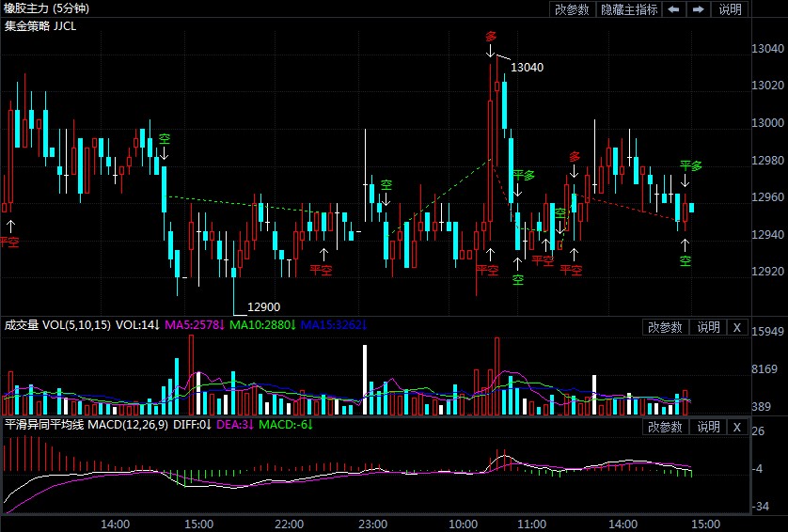Screen dimensions: 788x532
Task: Edit parameters of the MACD panel
Action: pos(666,427)
